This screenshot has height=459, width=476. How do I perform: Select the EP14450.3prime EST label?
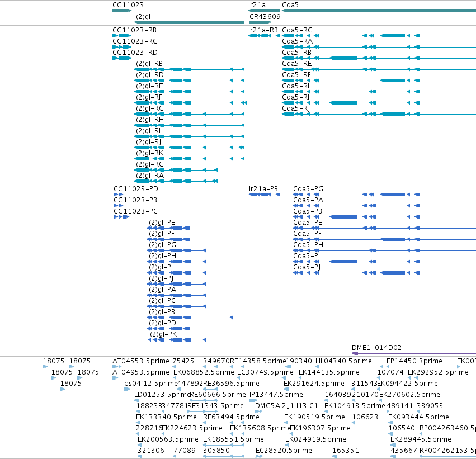point(414,361)
